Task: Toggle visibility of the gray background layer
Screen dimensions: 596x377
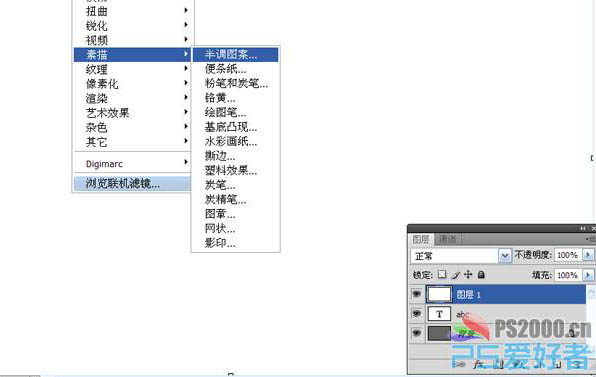Action: [417, 333]
